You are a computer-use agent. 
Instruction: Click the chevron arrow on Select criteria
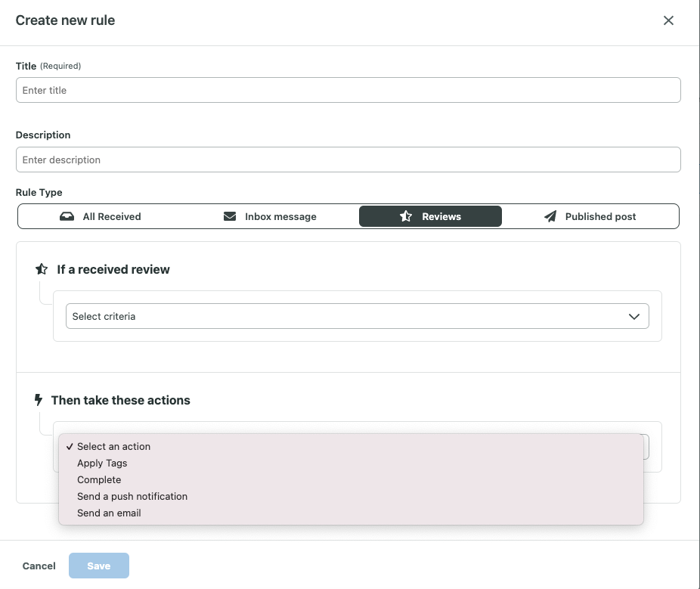pyautogui.click(x=634, y=317)
